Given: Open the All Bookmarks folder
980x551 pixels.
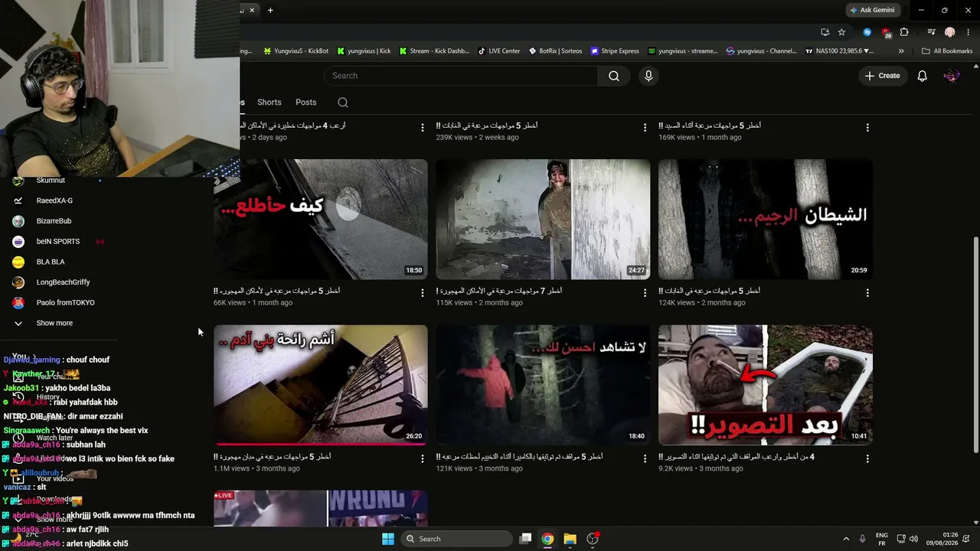Looking at the screenshot, I should click(947, 51).
